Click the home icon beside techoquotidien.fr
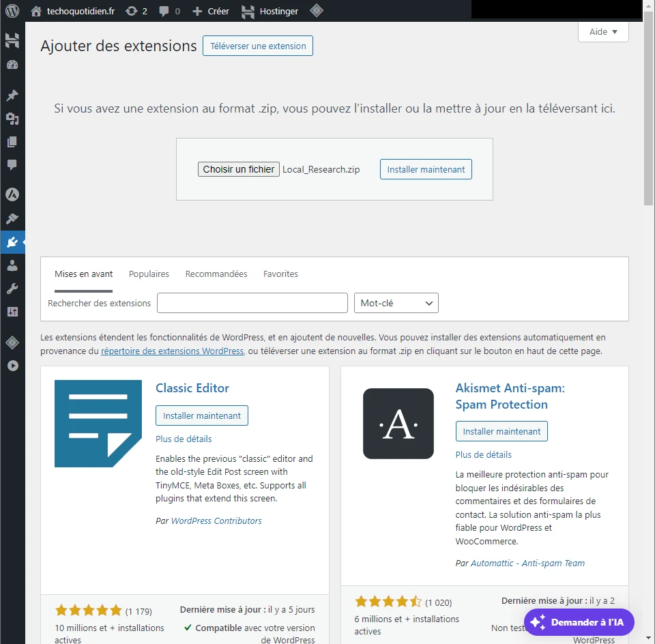The width and height of the screenshot is (655, 644). coord(36,12)
